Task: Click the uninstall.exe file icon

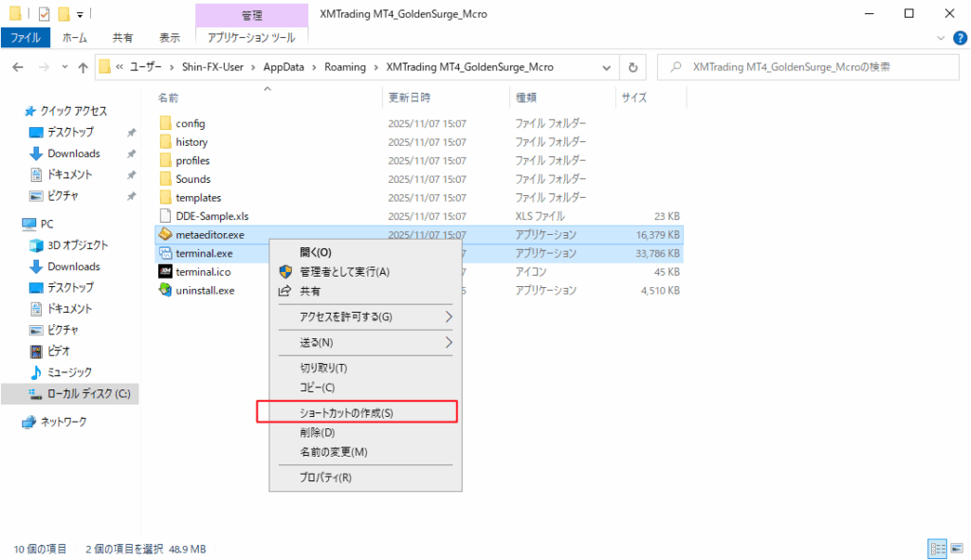Action: point(165,290)
